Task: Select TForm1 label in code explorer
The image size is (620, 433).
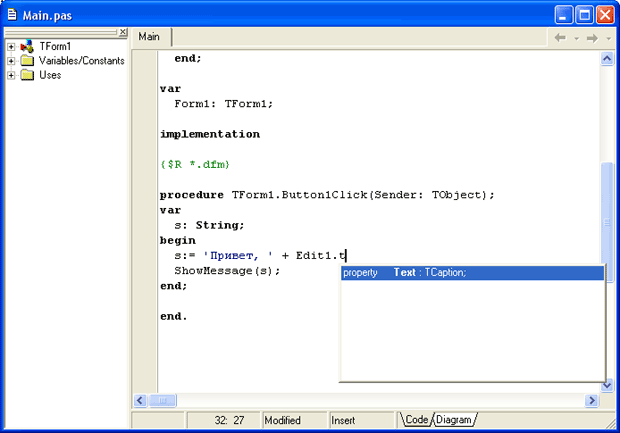Action: point(55,47)
